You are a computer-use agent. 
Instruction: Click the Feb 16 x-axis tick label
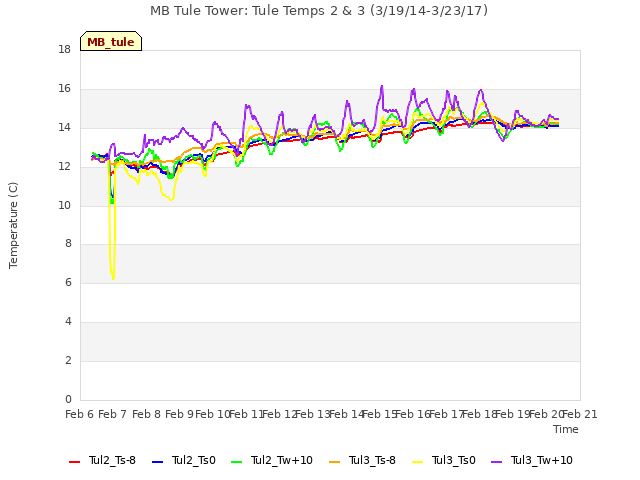[413, 414]
